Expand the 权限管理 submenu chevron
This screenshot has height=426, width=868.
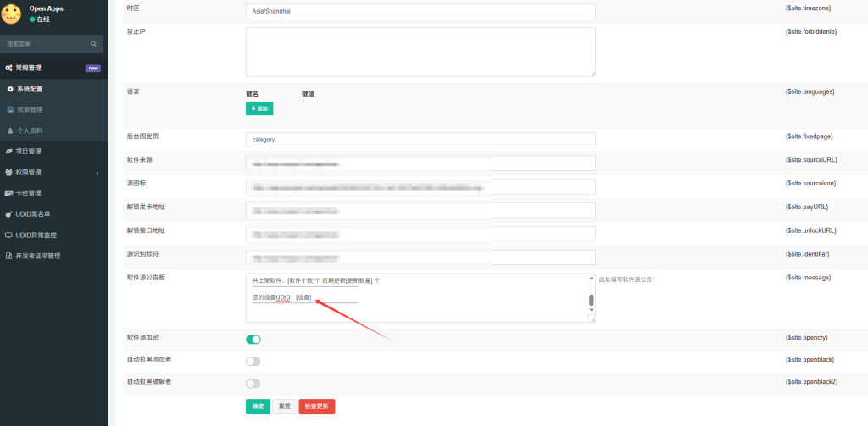click(97, 173)
